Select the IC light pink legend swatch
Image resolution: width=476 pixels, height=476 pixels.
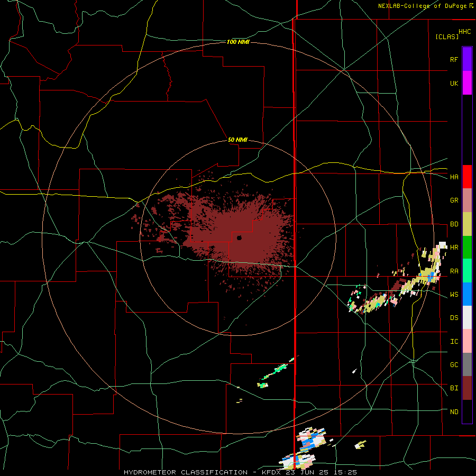[467, 341]
